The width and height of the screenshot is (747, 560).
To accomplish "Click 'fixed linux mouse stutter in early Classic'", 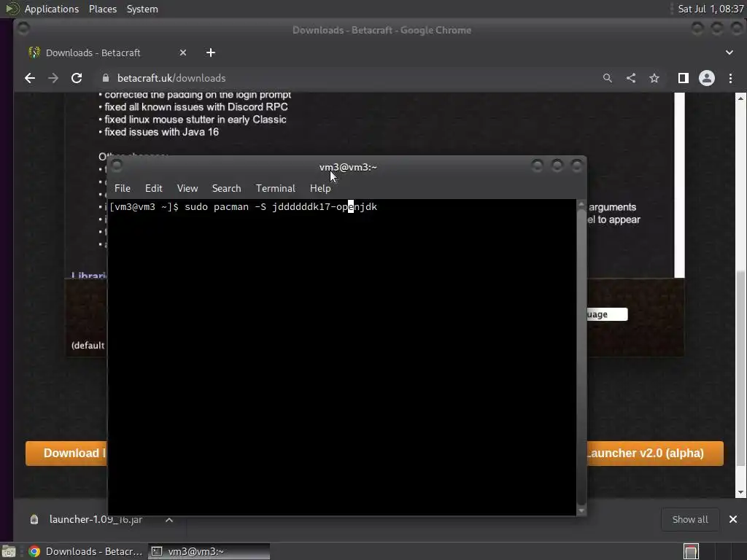I will (x=196, y=120).
